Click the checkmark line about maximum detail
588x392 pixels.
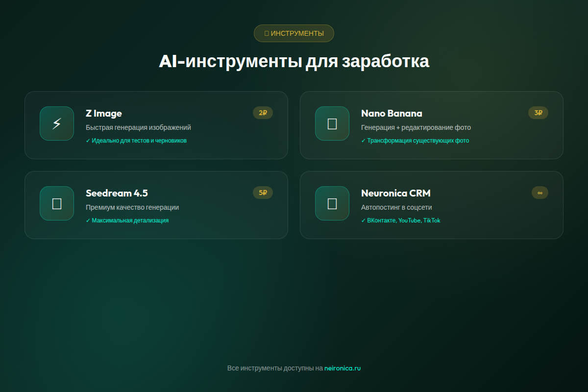coord(127,220)
